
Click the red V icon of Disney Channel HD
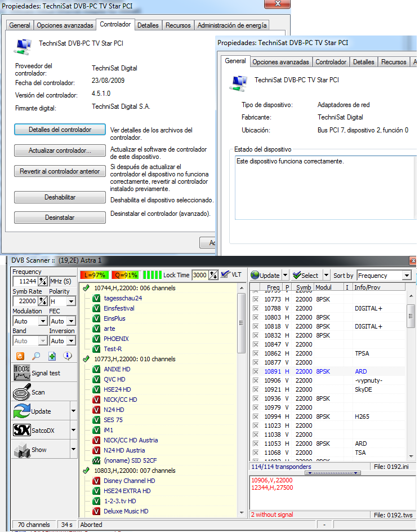97,481
